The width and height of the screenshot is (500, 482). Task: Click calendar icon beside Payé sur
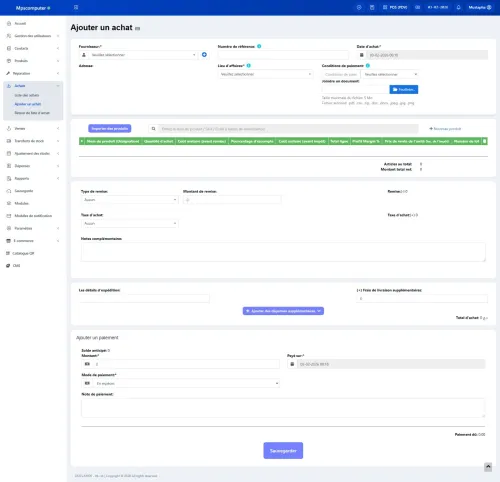(x=292, y=364)
